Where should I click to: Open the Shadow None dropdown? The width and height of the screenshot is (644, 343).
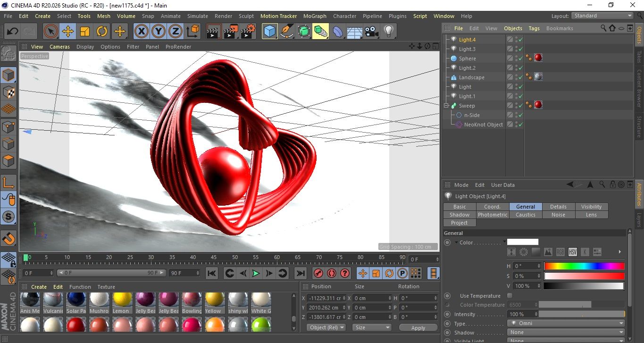pyautogui.click(x=566, y=333)
